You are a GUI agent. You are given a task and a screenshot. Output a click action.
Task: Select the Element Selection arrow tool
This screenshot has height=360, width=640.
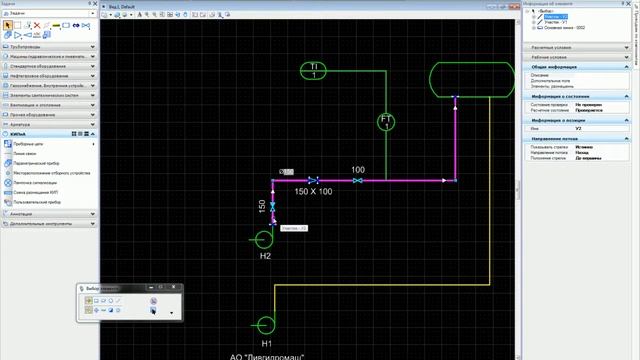tap(8, 25)
